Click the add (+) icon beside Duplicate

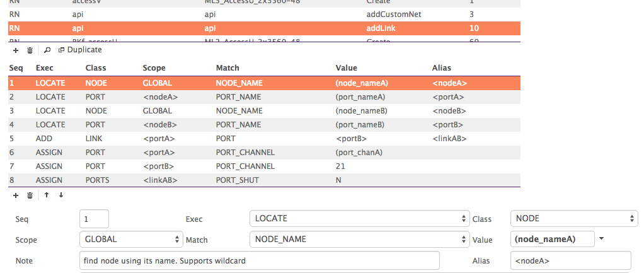[15, 50]
